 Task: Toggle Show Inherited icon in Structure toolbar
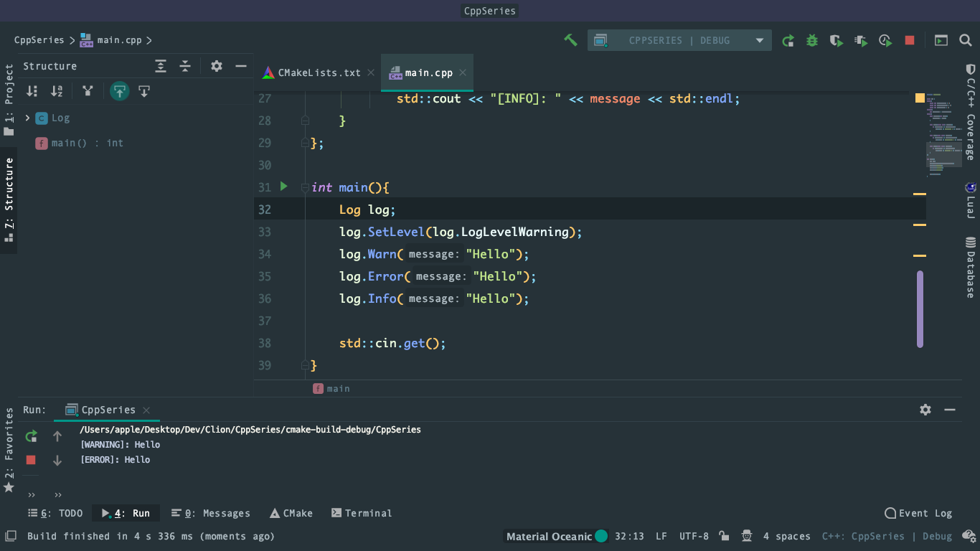tap(88, 91)
